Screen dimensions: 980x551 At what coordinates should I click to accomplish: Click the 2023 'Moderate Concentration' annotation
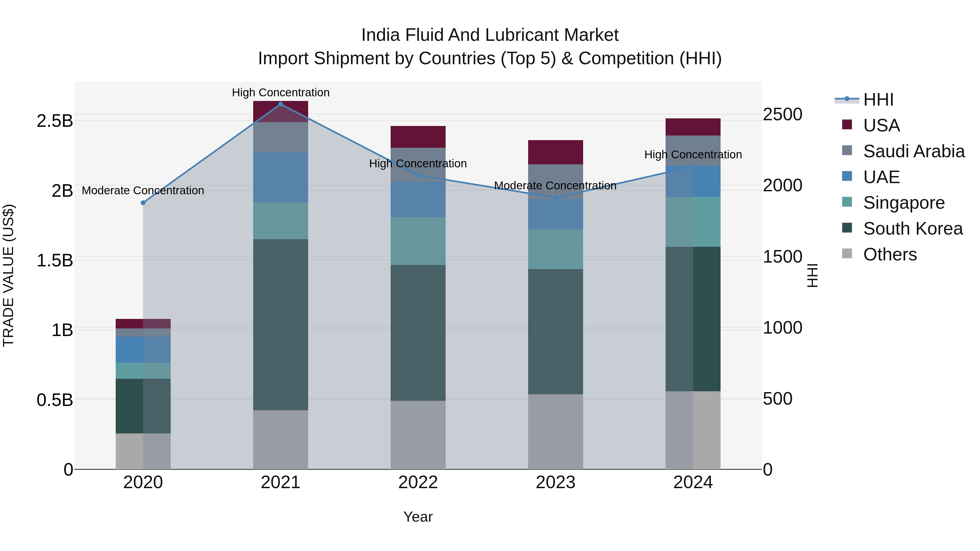click(x=555, y=186)
